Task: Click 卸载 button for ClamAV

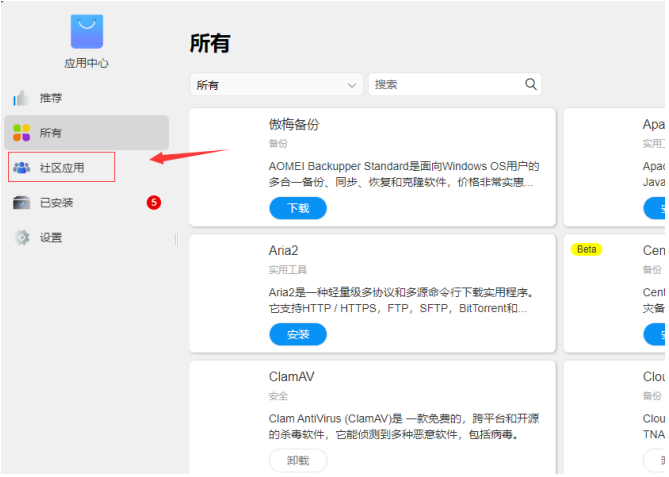Action: pyautogui.click(x=298, y=460)
